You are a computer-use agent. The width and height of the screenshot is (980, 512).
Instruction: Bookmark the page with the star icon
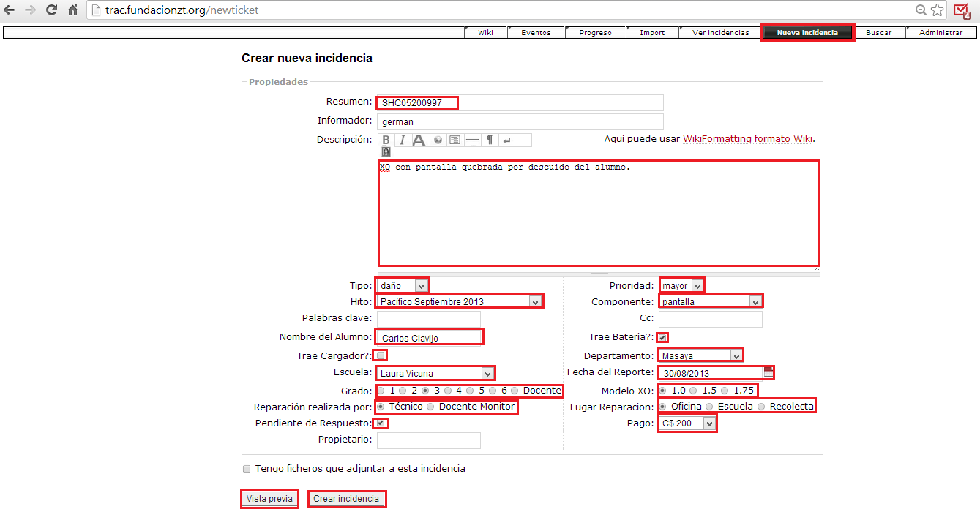pos(937,10)
